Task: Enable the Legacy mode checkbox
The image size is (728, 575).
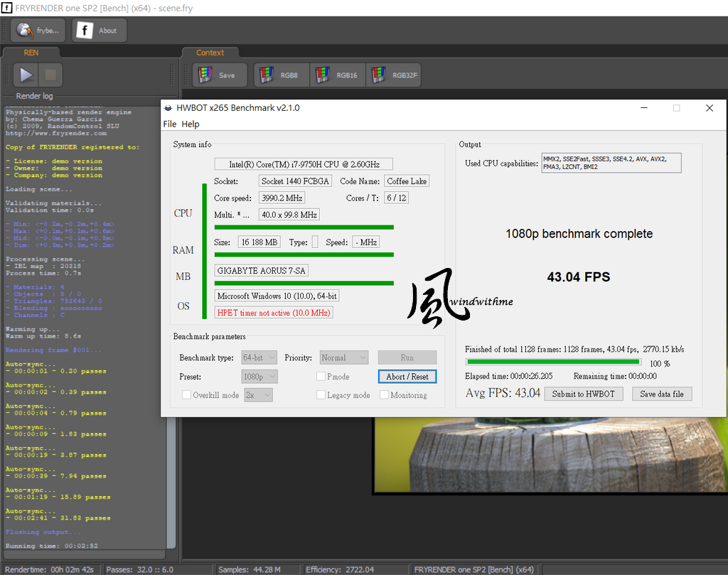Action: pyautogui.click(x=321, y=395)
